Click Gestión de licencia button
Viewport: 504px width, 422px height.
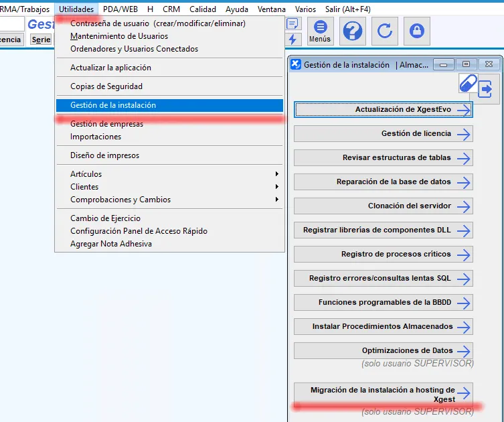[x=383, y=133]
